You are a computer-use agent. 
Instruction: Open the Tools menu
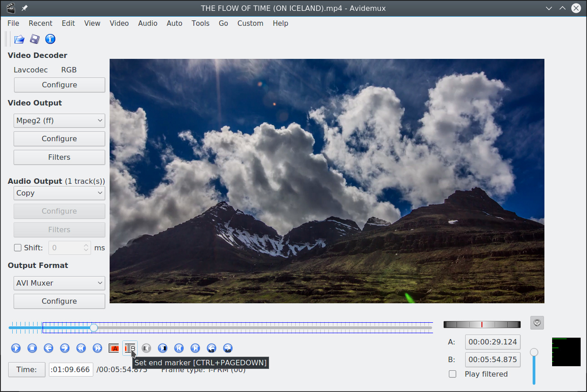click(x=200, y=23)
